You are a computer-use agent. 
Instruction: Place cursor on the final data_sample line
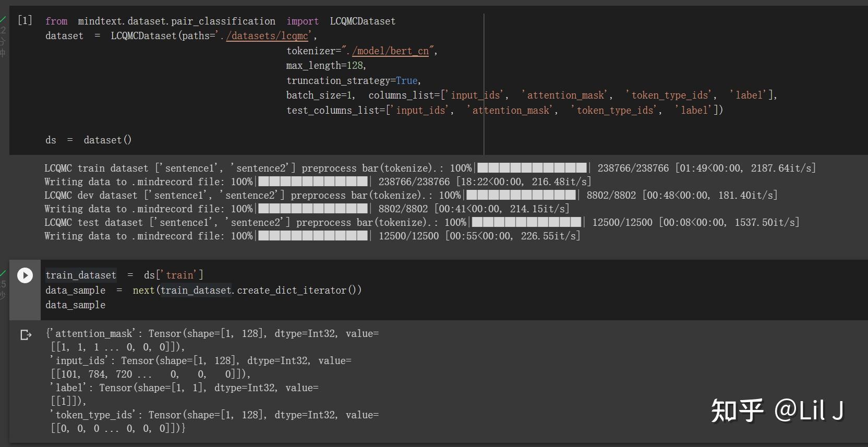tap(76, 305)
